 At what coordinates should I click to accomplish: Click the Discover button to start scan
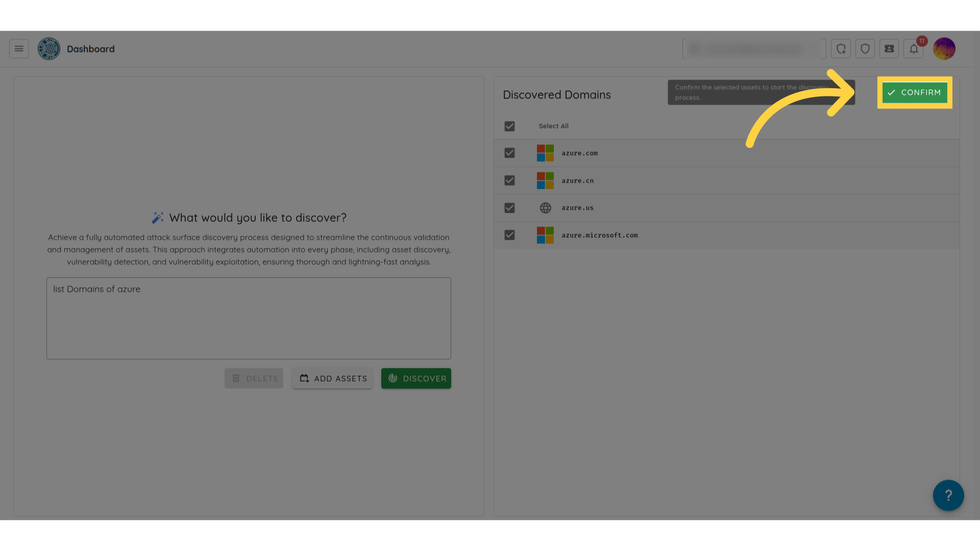[x=416, y=378]
